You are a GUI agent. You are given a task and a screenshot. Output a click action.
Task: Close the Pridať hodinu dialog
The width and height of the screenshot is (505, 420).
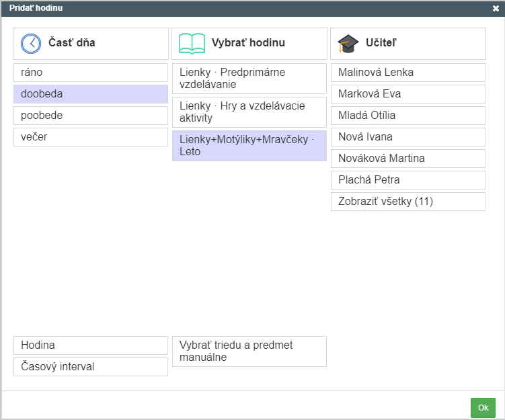(496, 8)
